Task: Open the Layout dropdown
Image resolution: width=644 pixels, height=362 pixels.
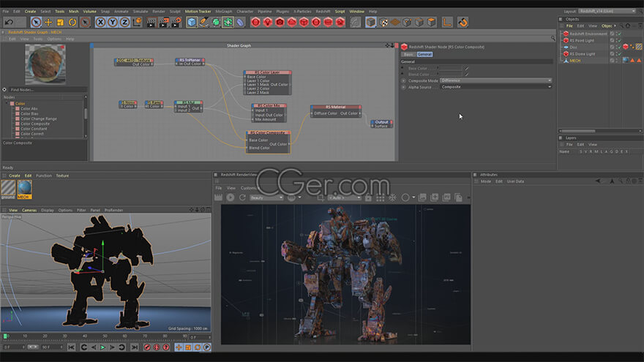Action: tap(607, 12)
